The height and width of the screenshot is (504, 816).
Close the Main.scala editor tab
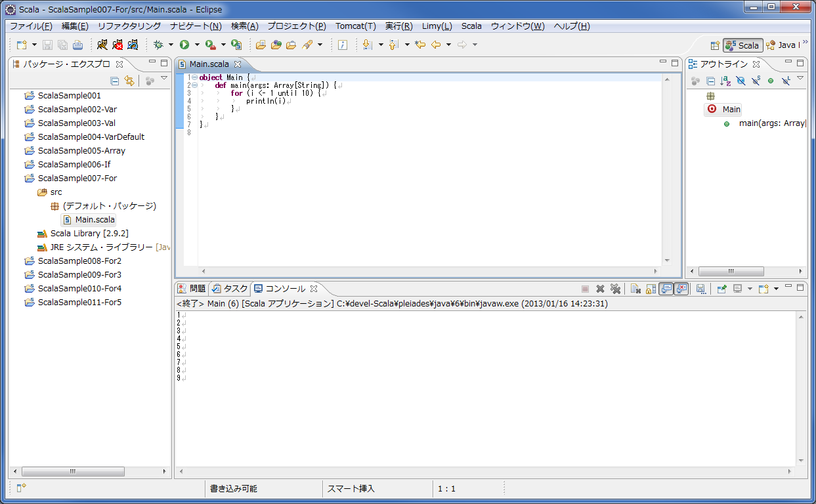click(x=238, y=64)
